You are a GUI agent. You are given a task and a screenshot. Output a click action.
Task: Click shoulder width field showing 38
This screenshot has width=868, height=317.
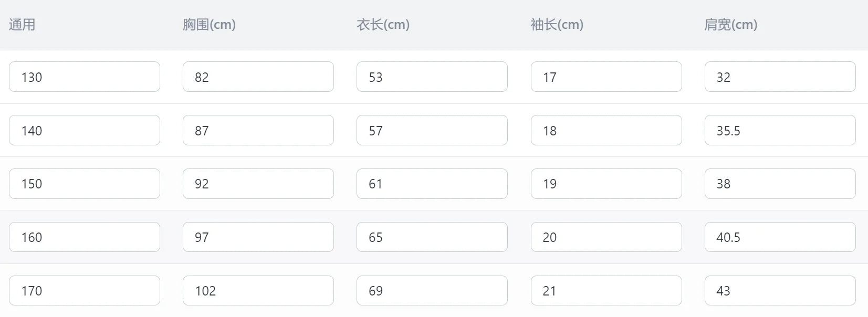pyautogui.click(x=780, y=184)
